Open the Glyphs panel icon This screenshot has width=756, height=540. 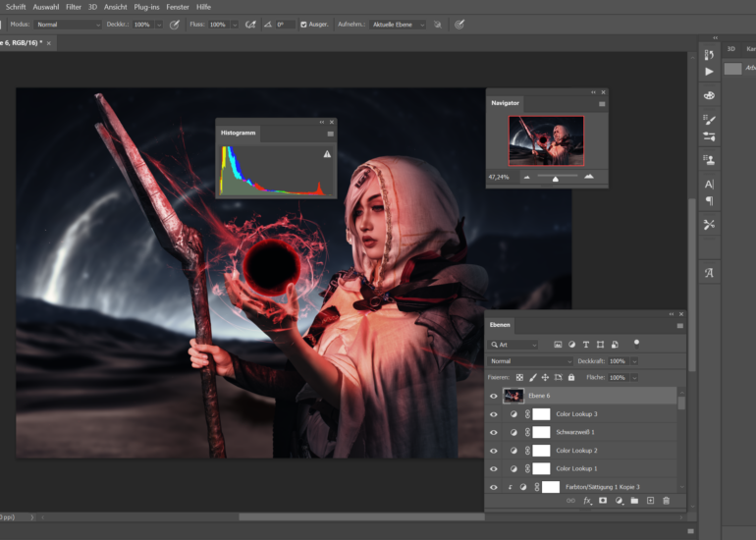pos(709,273)
